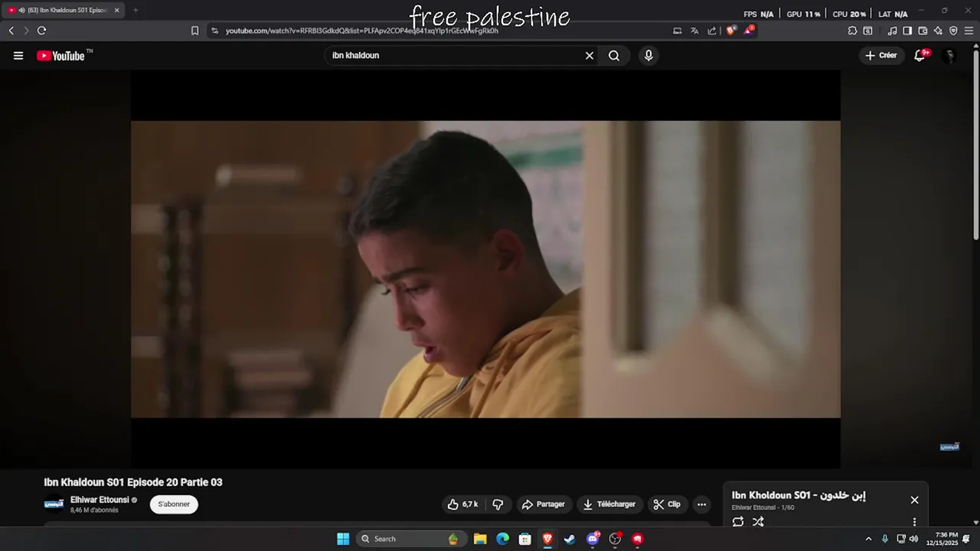Open the extensions puzzle icon
980x551 pixels.
pyautogui.click(x=852, y=31)
